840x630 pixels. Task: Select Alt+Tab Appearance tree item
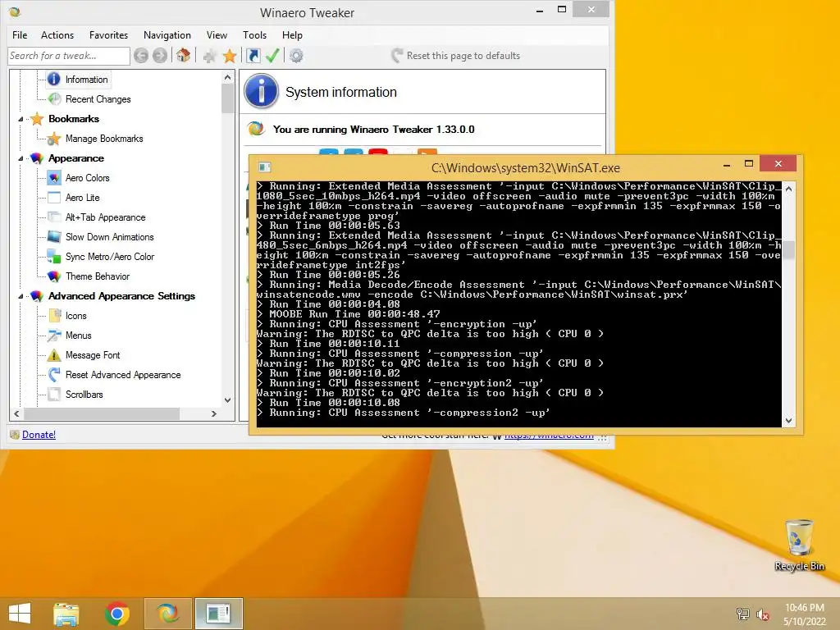pos(106,217)
